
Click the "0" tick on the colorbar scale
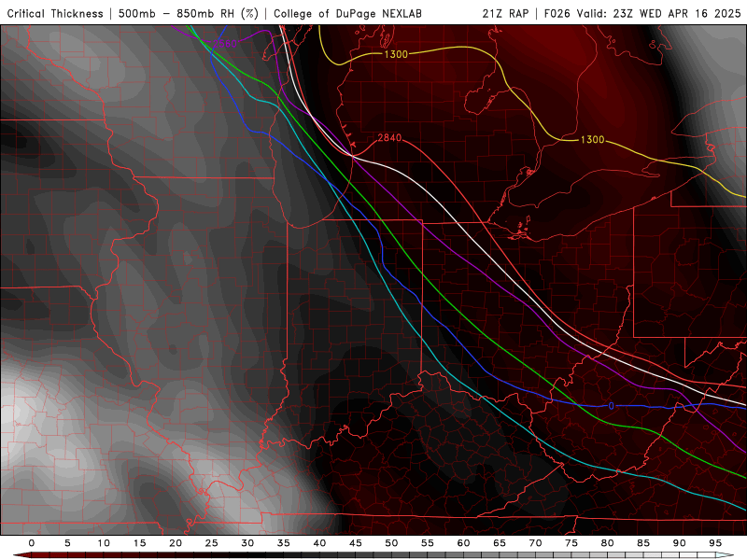[32, 543]
